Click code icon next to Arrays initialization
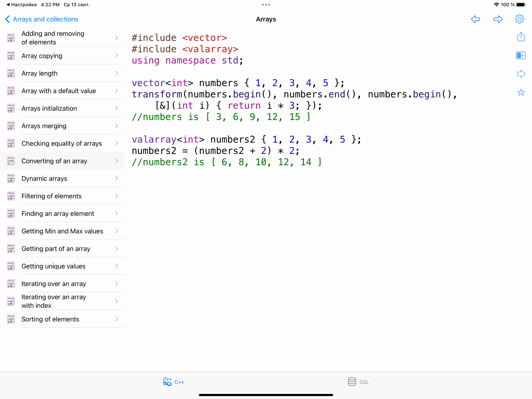The width and height of the screenshot is (532, 399). [11, 108]
